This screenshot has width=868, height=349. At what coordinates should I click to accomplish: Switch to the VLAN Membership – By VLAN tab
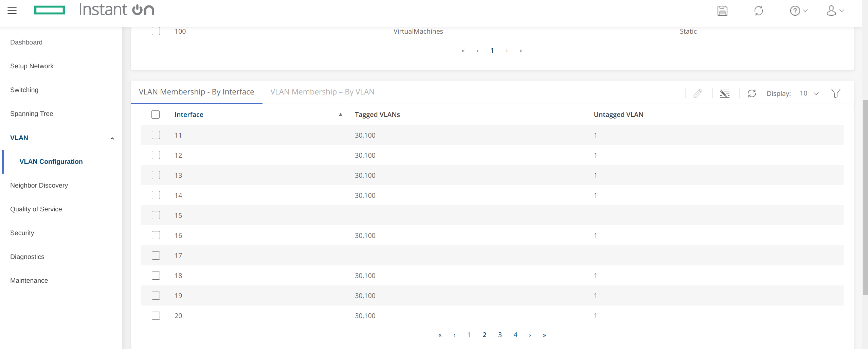coord(322,92)
